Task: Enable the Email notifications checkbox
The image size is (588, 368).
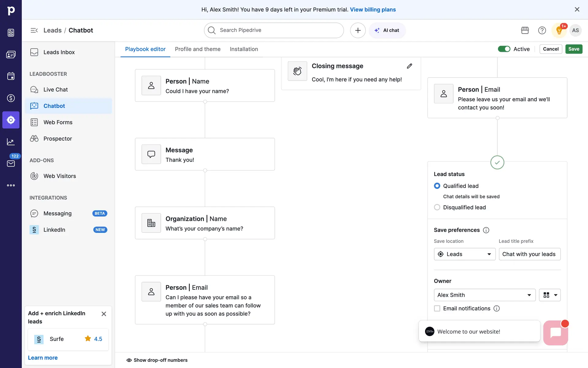Action: click(x=437, y=309)
